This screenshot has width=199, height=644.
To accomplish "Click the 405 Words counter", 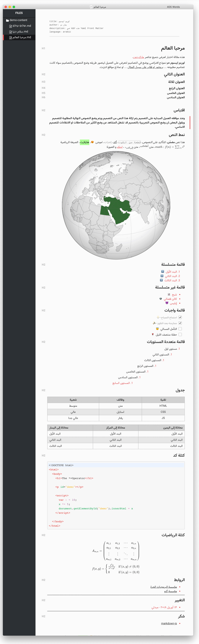I will (x=173, y=7).
